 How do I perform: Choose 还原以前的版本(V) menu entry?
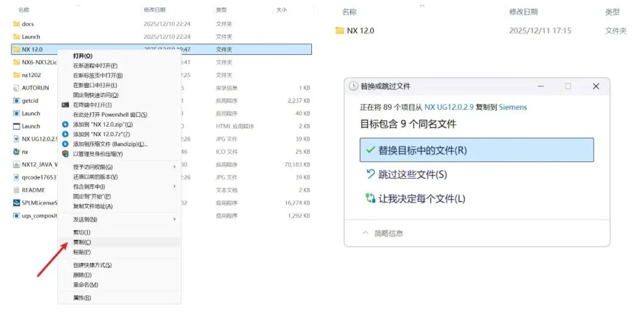[95, 177]
